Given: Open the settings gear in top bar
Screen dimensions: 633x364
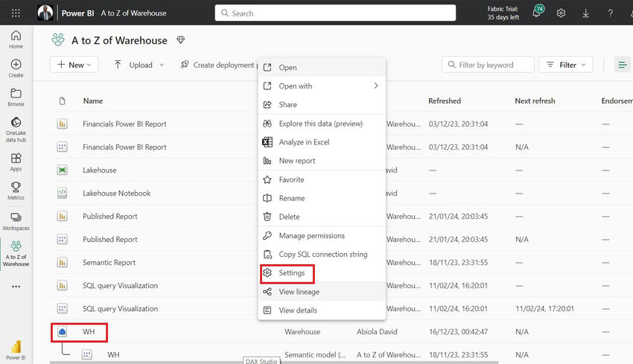Looking at the screenshot, I should point(561,13).
